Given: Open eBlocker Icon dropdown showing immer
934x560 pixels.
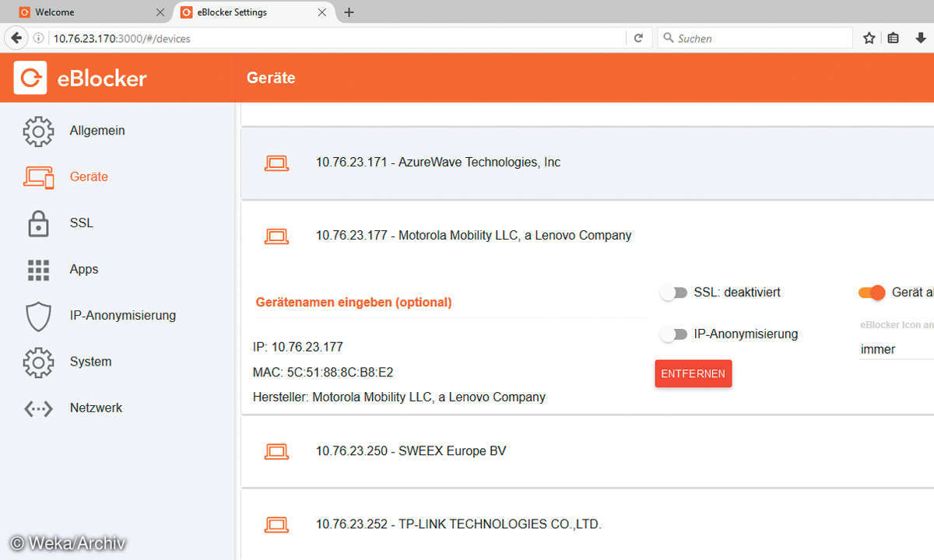Looking at the screenshot, I should point(897,350).
